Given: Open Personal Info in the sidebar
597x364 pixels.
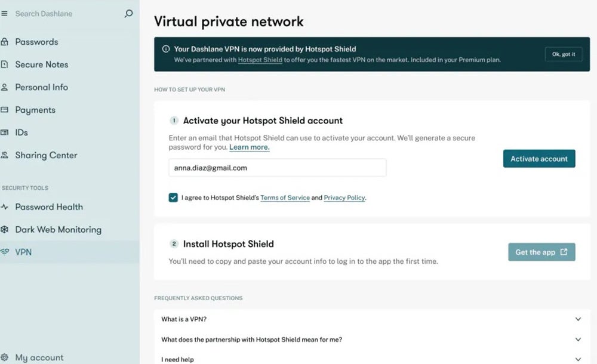Looking at the screenshot, I should pos(41,87).
